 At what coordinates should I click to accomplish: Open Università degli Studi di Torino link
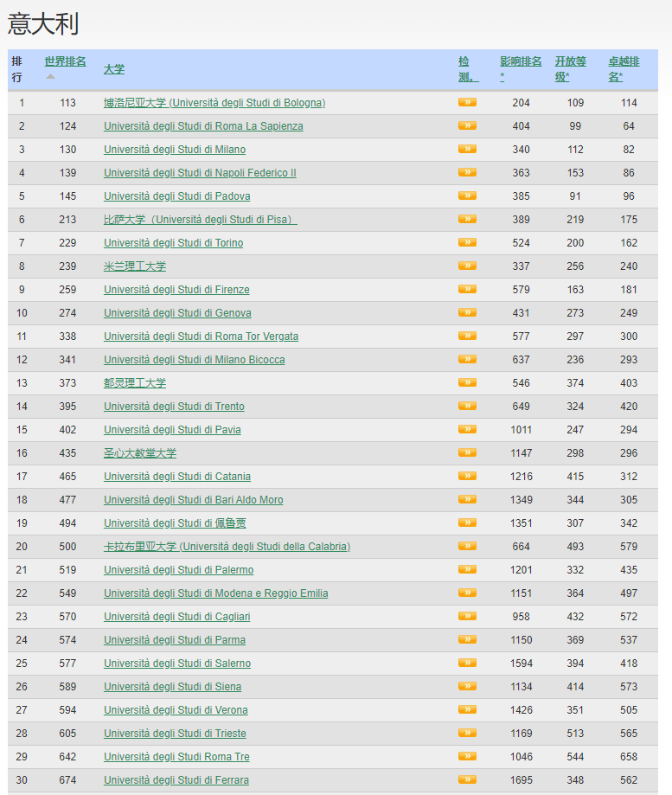pos(173,243)
